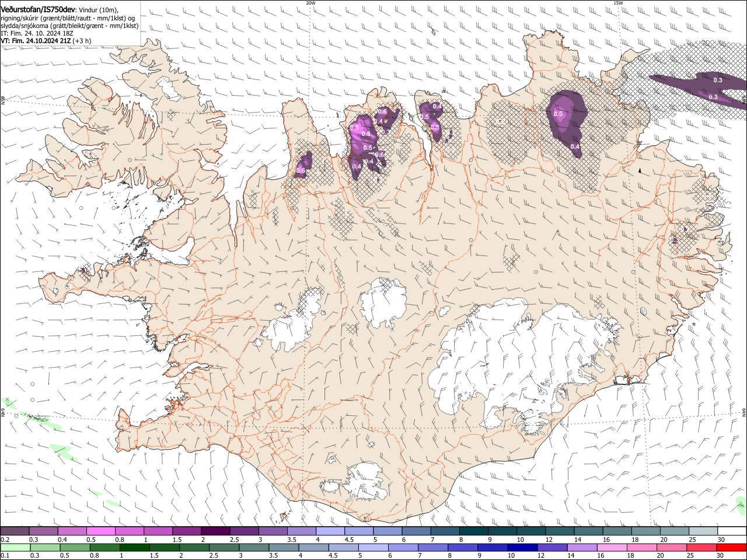
Task: Pick lower legend bright red swatch at 30
Action: click(731, 547)
